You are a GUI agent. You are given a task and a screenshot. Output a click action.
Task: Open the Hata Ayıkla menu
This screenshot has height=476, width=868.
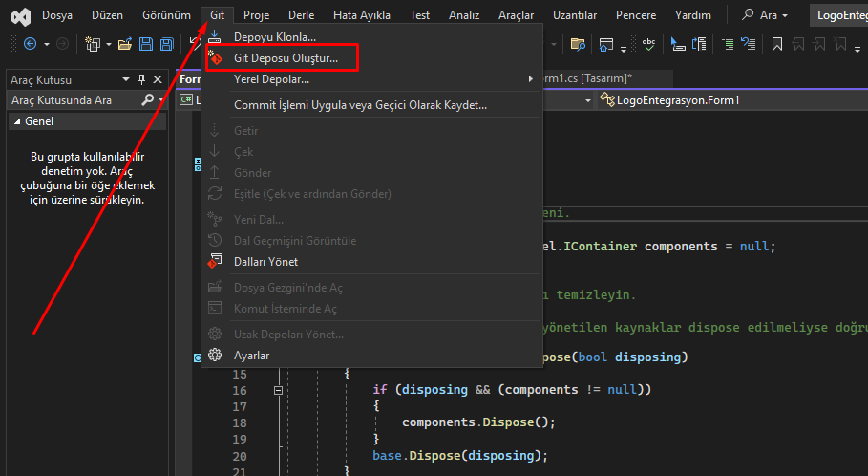click(362, 15)
